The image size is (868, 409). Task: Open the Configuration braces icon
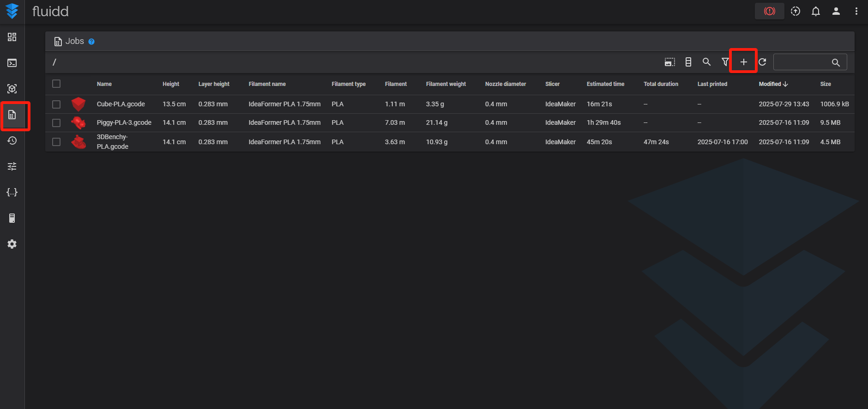point(12,192)
